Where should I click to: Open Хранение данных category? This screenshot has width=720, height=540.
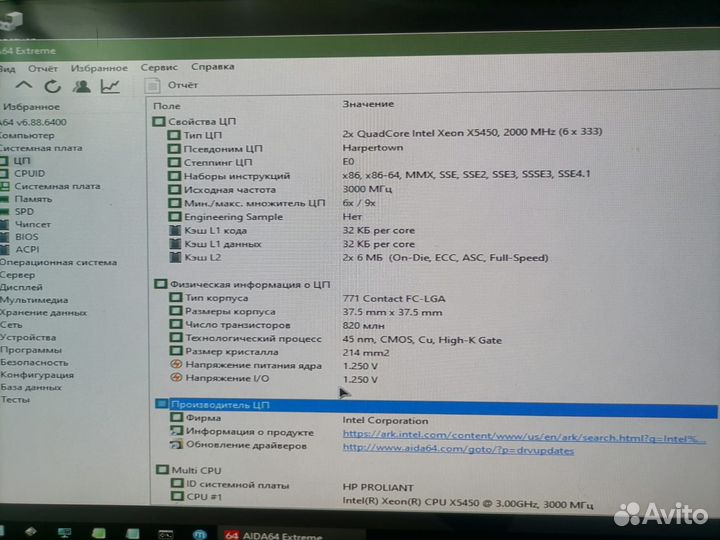point(43,312)
